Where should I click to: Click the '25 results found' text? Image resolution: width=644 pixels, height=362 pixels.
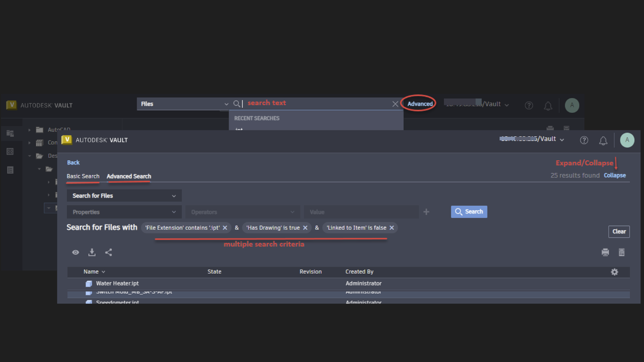[575, 175]
